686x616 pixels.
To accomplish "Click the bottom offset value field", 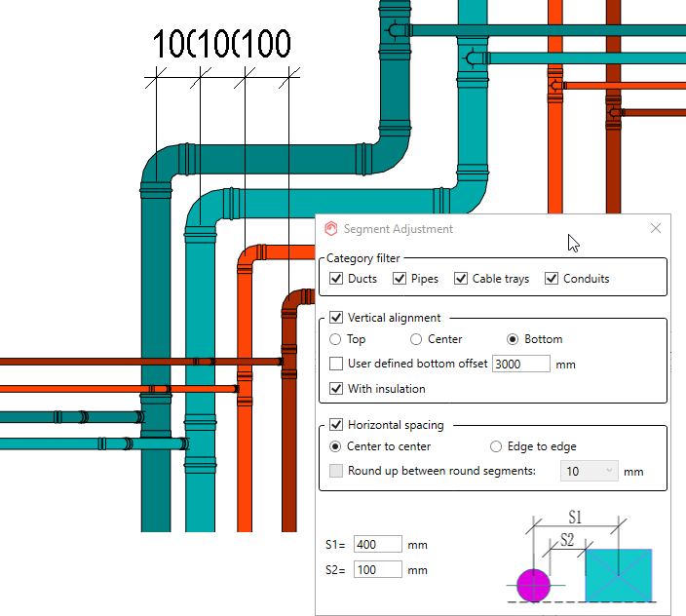I will [x=520, y=364].
